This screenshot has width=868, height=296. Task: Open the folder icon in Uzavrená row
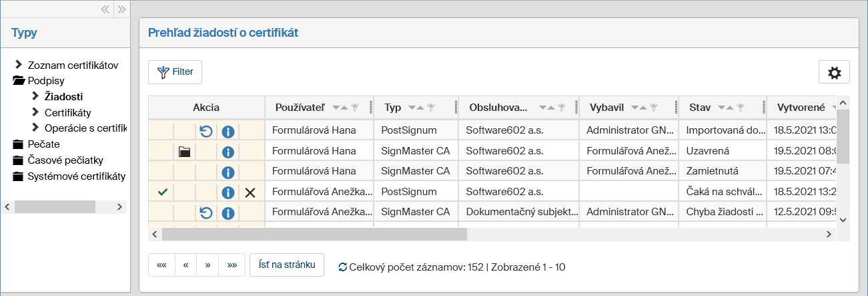click(x=185, y=152)
